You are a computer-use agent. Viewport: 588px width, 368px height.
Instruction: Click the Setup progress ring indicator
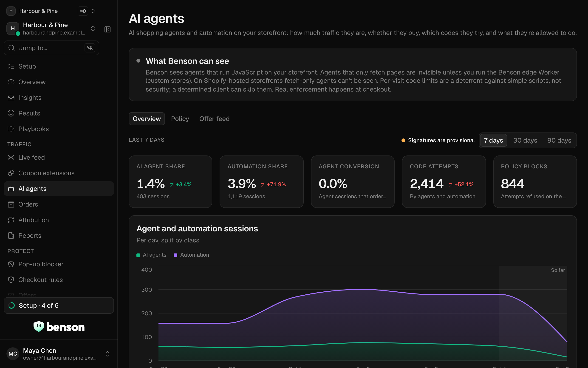[x=11, y=305]
